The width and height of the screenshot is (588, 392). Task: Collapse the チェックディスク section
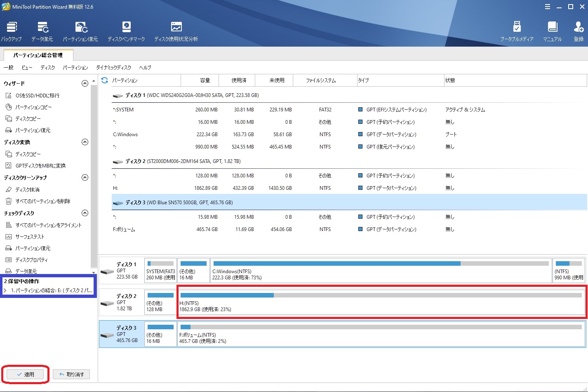pyautogui.click(x=85, y=213)
